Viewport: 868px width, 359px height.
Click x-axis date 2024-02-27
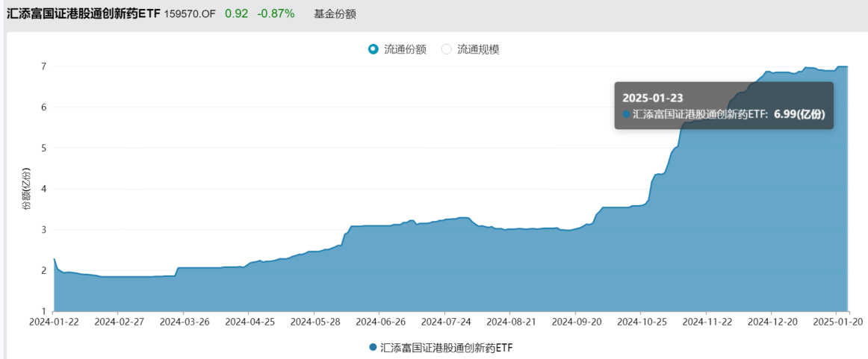tap(118, 320)
